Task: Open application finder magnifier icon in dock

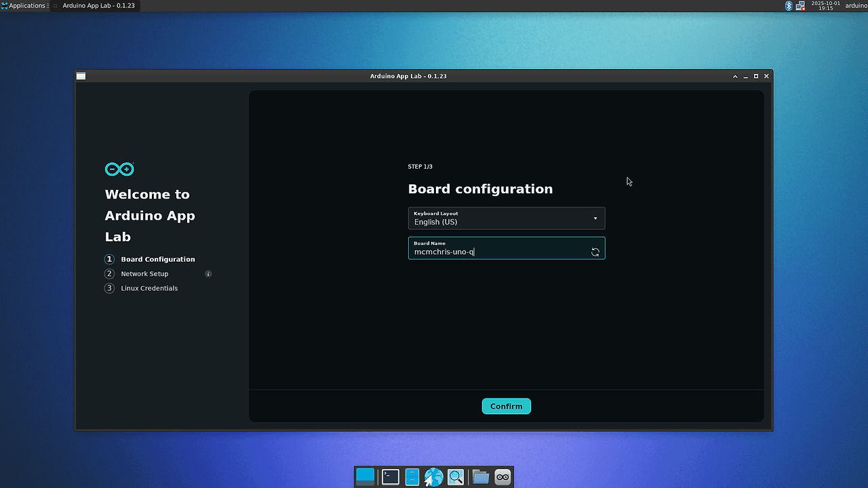Action: pyautogui.click(x=456, y=476)
